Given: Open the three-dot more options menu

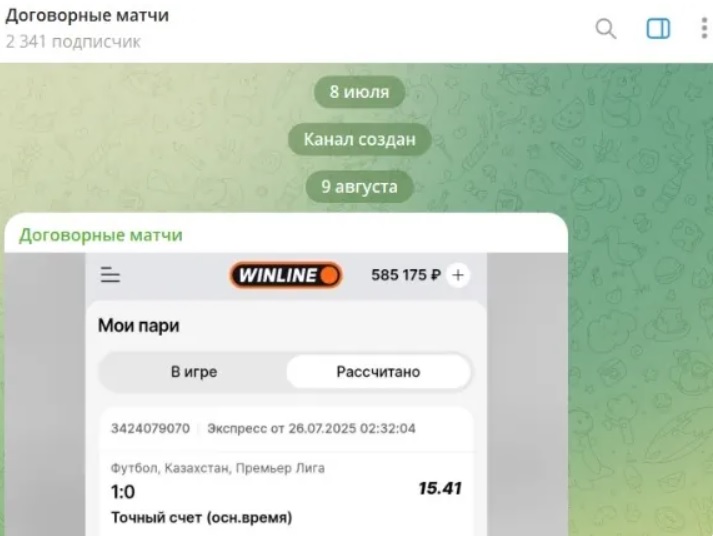Looking at the screenshot, I should tap(705, 28).
